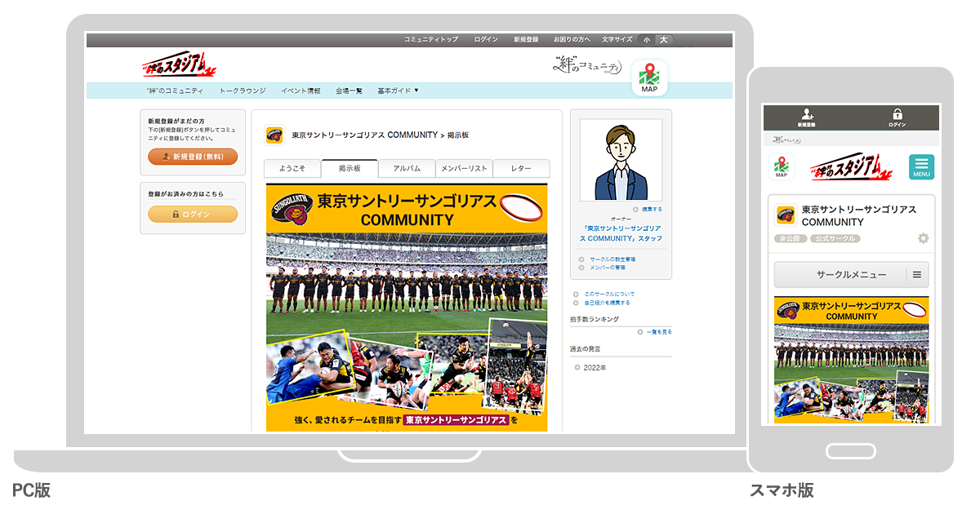Open サークルの設定管理 link

pos(612,259)
